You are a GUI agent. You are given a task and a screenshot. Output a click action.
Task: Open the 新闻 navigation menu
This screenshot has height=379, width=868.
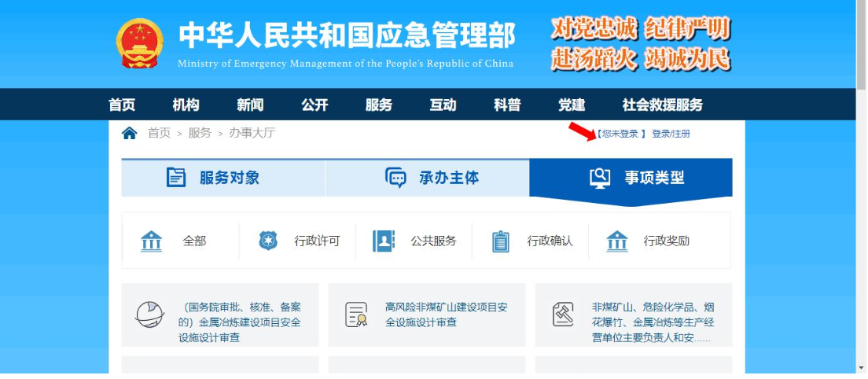[250, 105]
